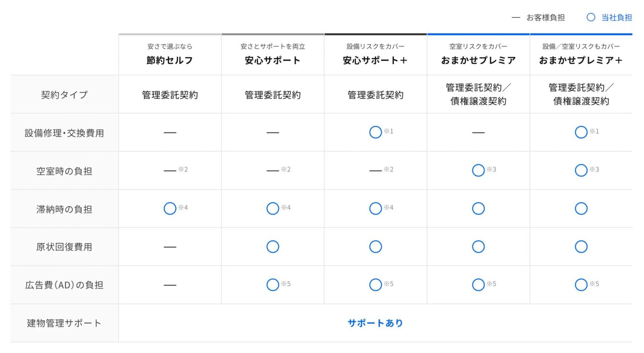Click the 当社負担 circle icon in the legend

pyautogui.click(x=591, y=17)
